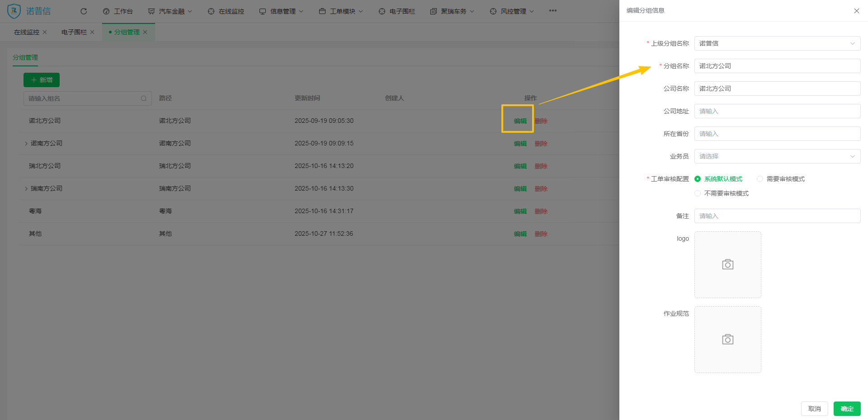This screenshot has height=420, width=868.
Task: Click the 公司地址 input field
Action: point(777,111)
